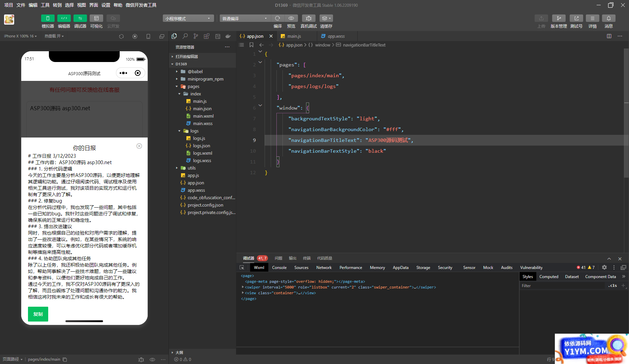The height and width of the screenshot is (364, 629).
Task: Open the 设置 menu
Action: [x=106, y=5]
